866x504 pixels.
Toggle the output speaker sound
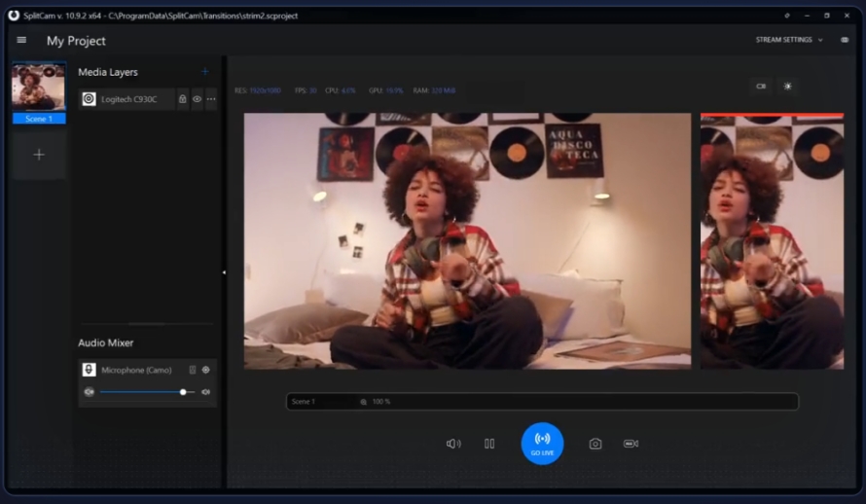453,444
